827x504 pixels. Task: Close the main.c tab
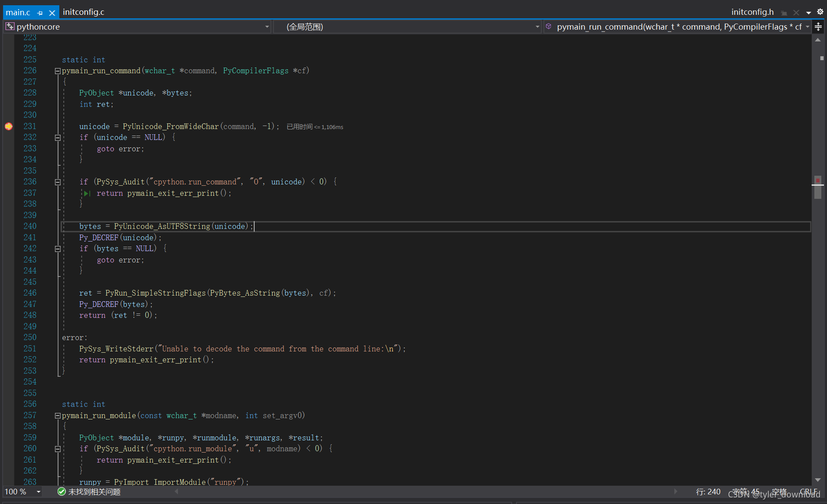(x=52, y=13)
